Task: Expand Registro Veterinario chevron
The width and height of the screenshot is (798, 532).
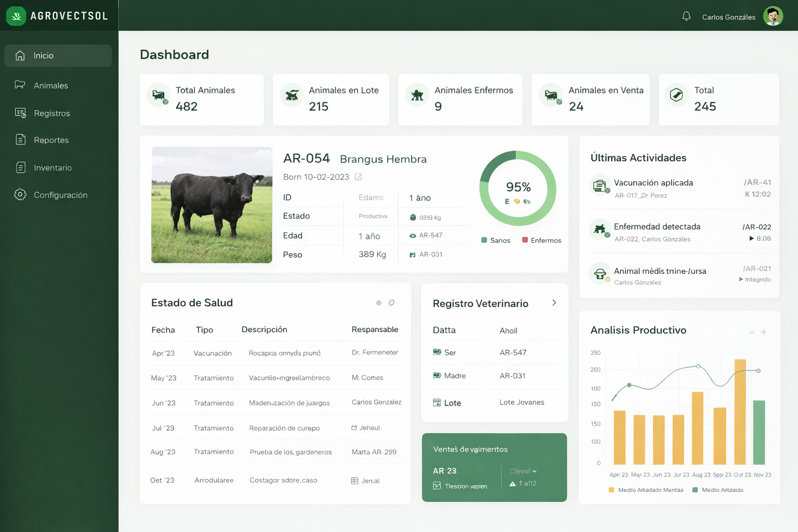Action: 554,302
